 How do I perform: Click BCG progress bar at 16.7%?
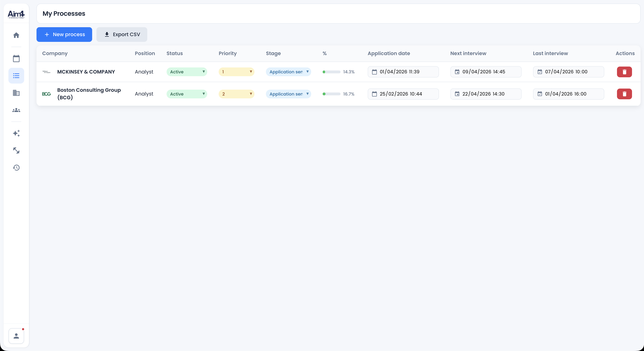tap(331, 94)
